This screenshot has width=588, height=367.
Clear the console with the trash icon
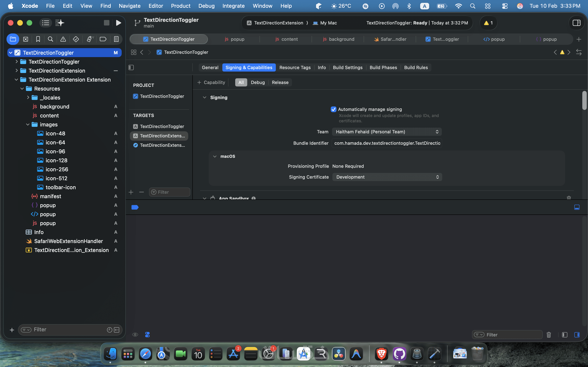coord(549,335)
